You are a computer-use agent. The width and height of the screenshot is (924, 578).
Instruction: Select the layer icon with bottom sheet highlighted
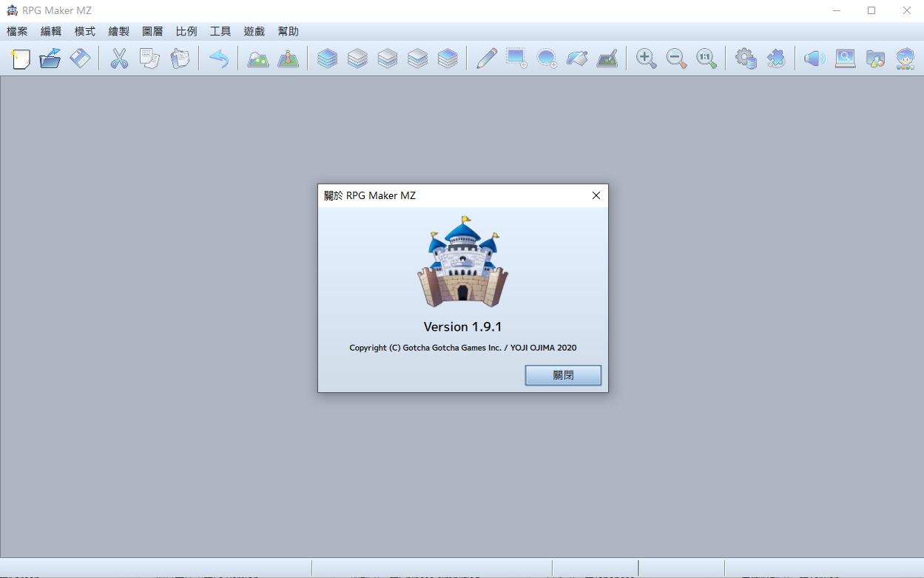tap(357, 58)
